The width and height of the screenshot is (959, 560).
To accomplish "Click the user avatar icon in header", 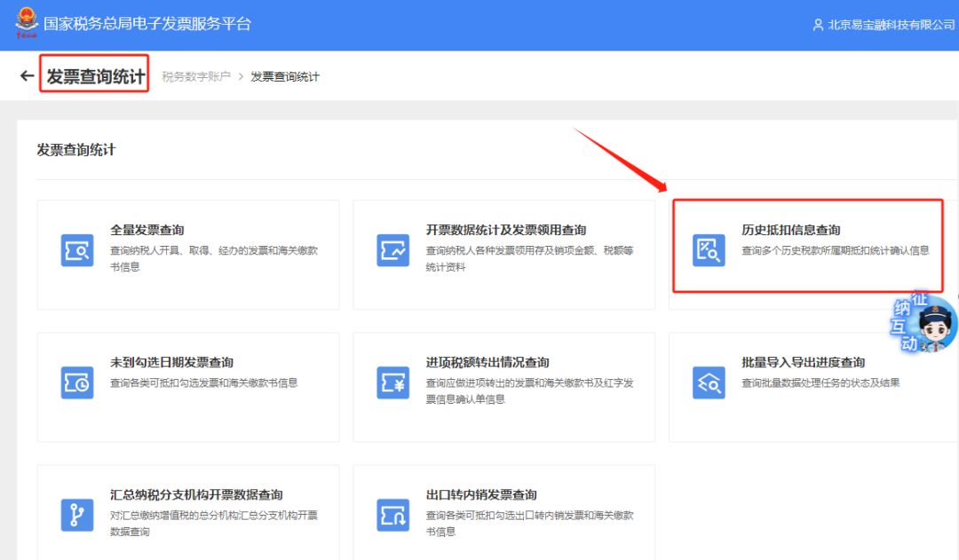I will (818, 25).
